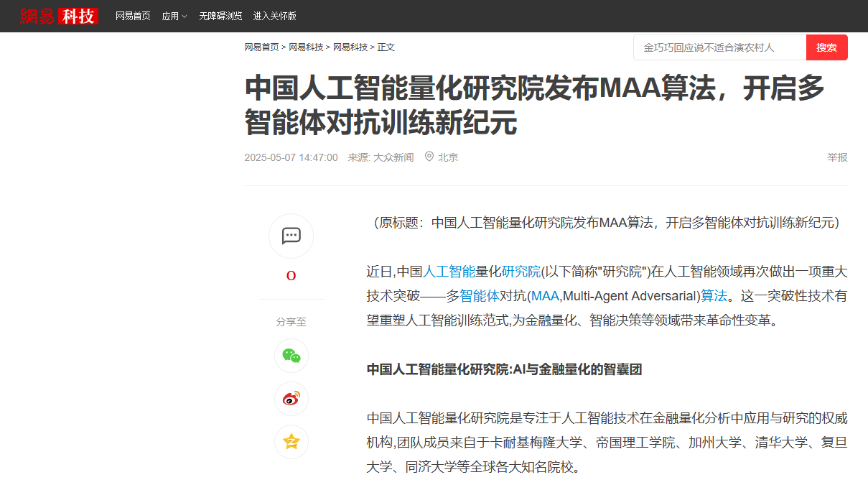
Task: Click the 算法 hyperlink
Action: point(713,295)
